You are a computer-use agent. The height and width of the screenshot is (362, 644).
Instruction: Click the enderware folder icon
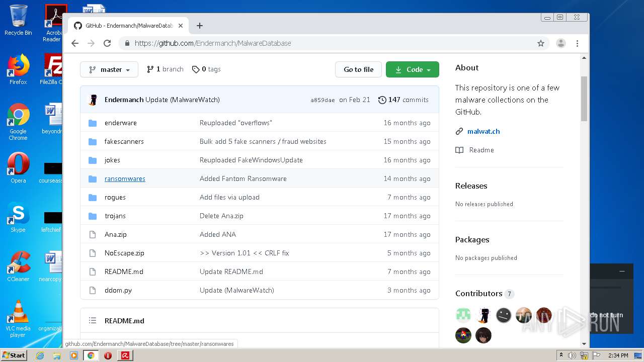pos(93,123)
